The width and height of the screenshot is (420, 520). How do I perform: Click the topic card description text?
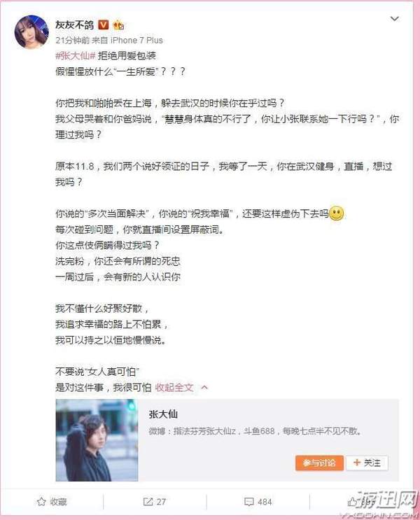(255, 431)
